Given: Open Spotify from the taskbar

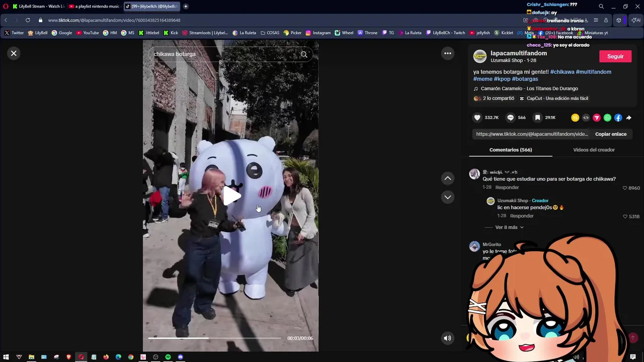Looking at the screenshot, I should coord(168,357).
